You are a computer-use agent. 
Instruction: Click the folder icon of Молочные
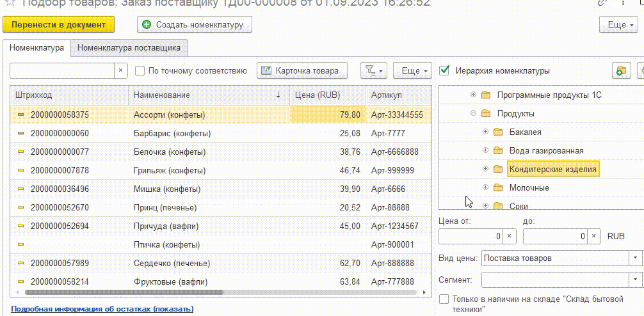coord(498,187)
